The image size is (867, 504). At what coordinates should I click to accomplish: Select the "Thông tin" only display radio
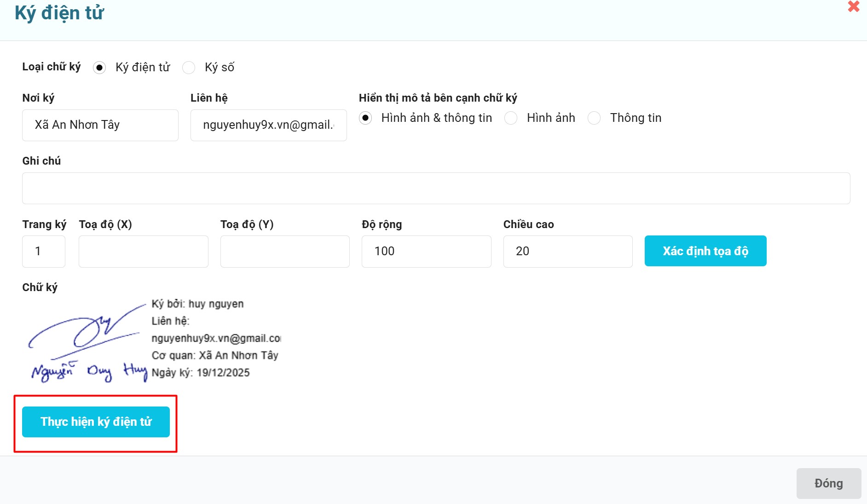(594, 118)
